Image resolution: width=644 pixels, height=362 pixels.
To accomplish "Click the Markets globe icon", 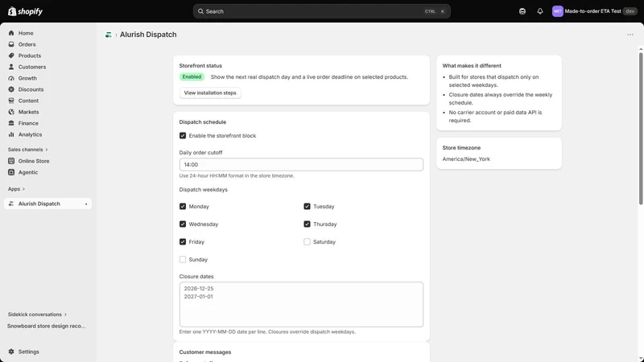I will tap(11, 112).
